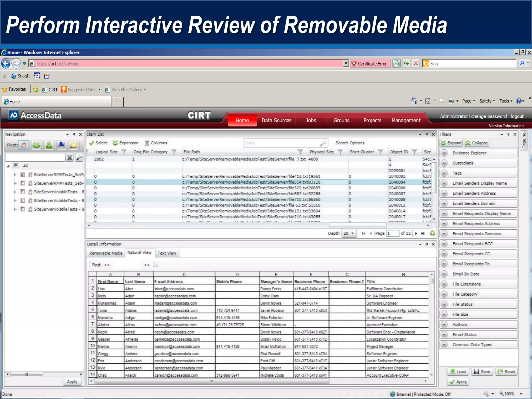Viewport: 532px width, 399px height.
Task: Open the IE Page menu dropdown
Action: coord(469,101)
